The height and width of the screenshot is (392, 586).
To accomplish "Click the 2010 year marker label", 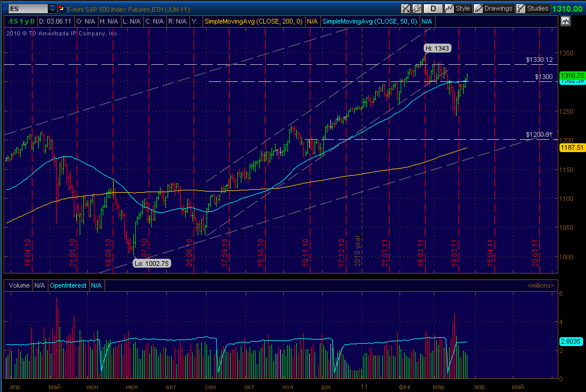I will pyautogui.click(x=358, y=251).
